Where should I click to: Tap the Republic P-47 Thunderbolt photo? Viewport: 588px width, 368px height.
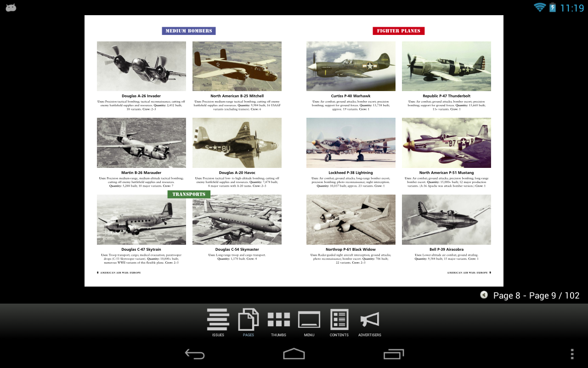(447, 66)
